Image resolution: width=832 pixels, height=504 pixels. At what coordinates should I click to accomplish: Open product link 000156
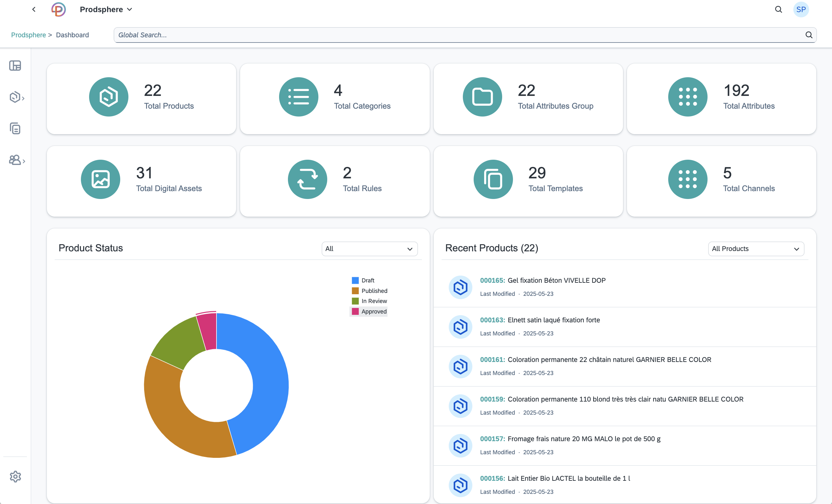[492, 478]
